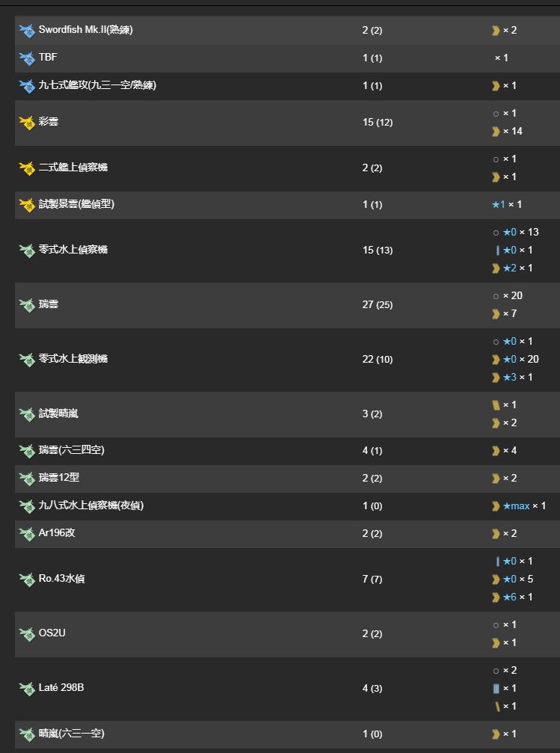Click the green seaplane icon beside 瑞雲

[x=27, y=305]
